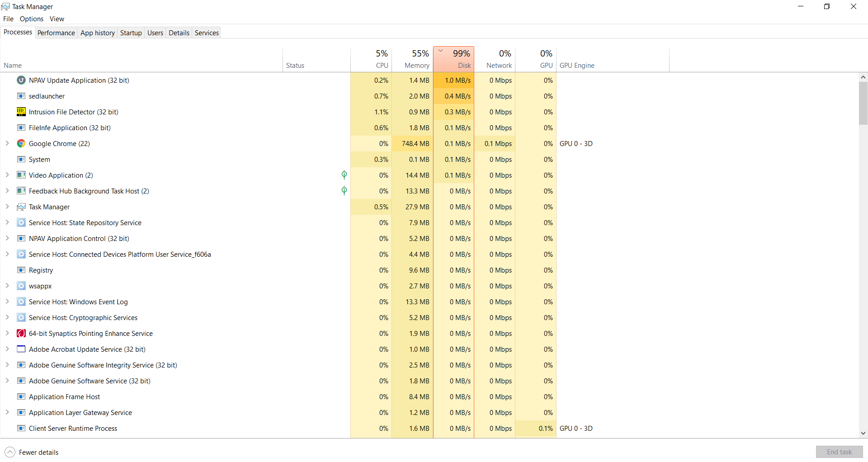The image size is (868, 462).
Task: Click the State Repository Service gear icon
Action: click(x=21, y=222)
